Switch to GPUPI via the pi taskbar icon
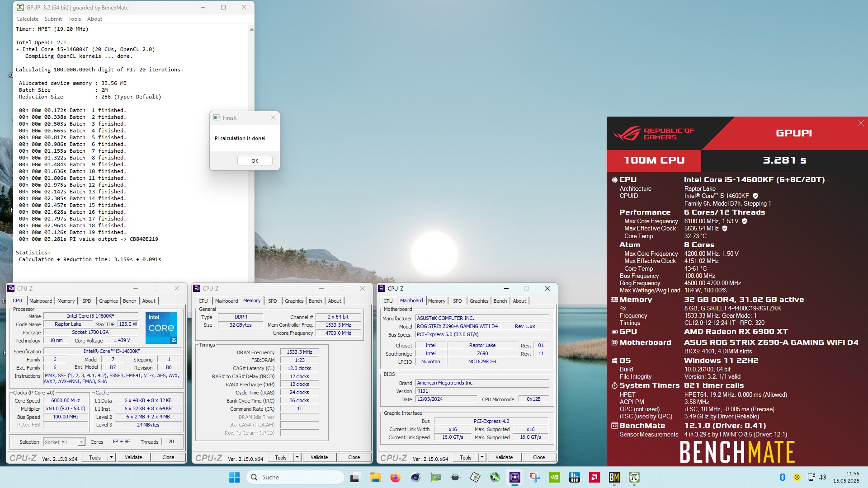Viewport: 868px width, 488px height. tap(634, 477)
